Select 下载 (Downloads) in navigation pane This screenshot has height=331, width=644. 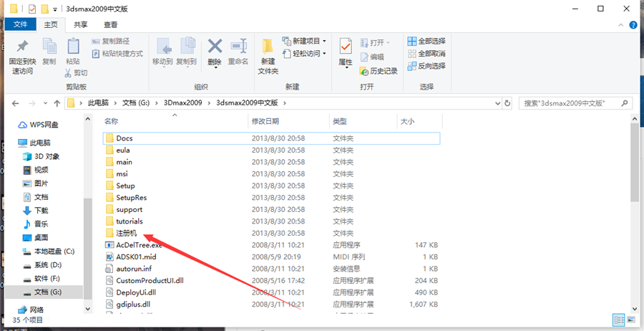[36, 211]
